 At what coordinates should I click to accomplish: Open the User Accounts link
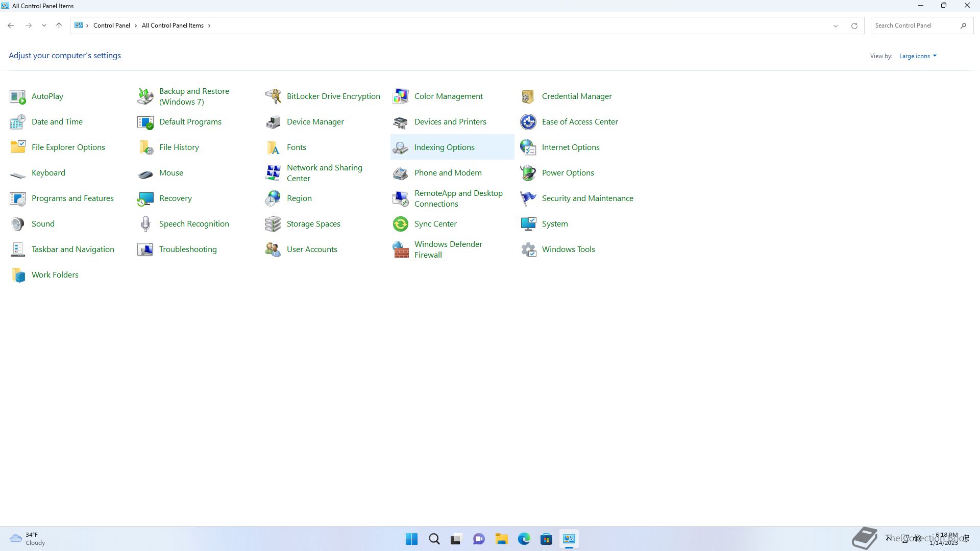[x=312, y=249]
